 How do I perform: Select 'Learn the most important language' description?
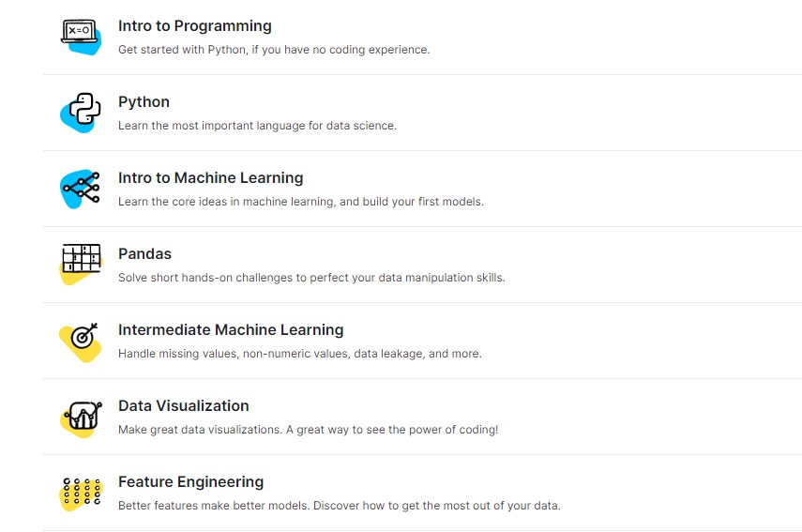coord(257,126)
